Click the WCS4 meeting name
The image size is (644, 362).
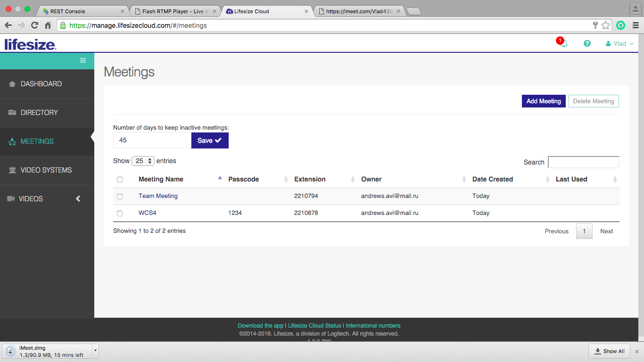[147, 213]
